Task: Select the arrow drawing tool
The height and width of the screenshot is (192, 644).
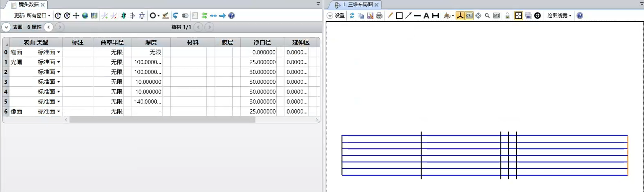Action: [x=408, y=15]
